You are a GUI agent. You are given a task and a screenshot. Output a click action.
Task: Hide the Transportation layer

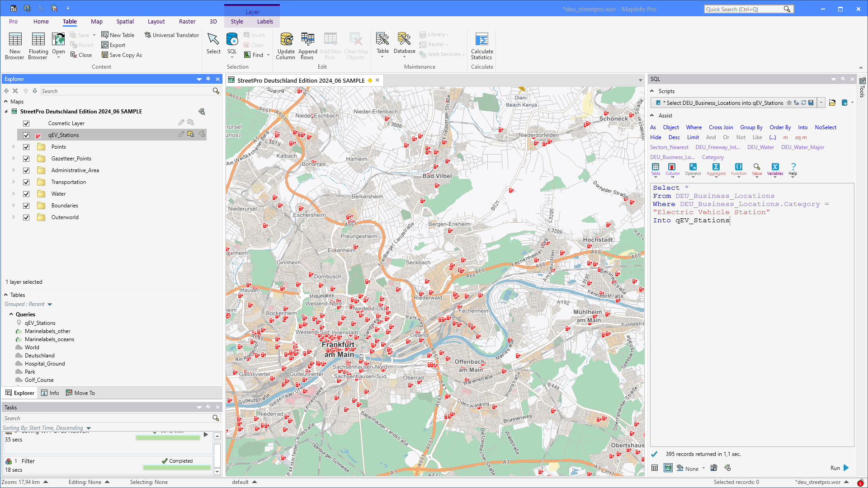pos(26,182)
